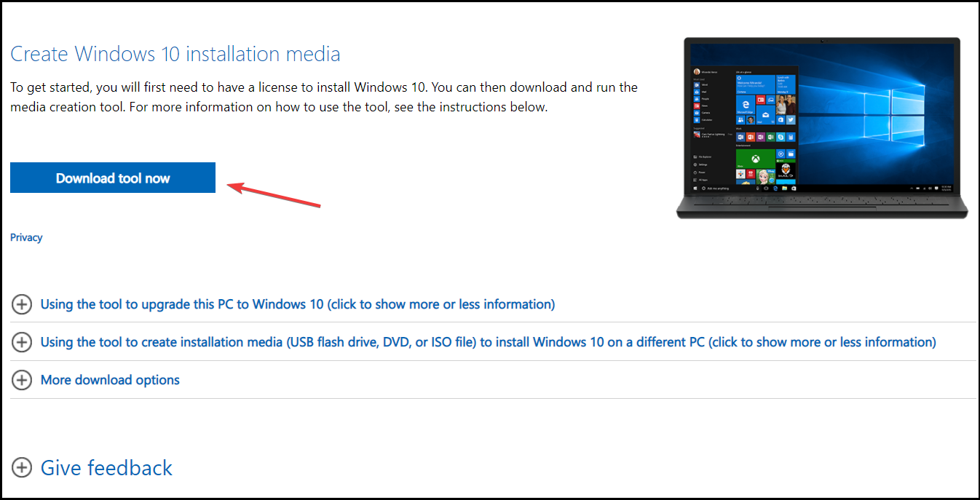The width and height of the screenshot is (980, 500).
Task: Click the Power icon in the pictured Start menu
Action: coord(694,172)
